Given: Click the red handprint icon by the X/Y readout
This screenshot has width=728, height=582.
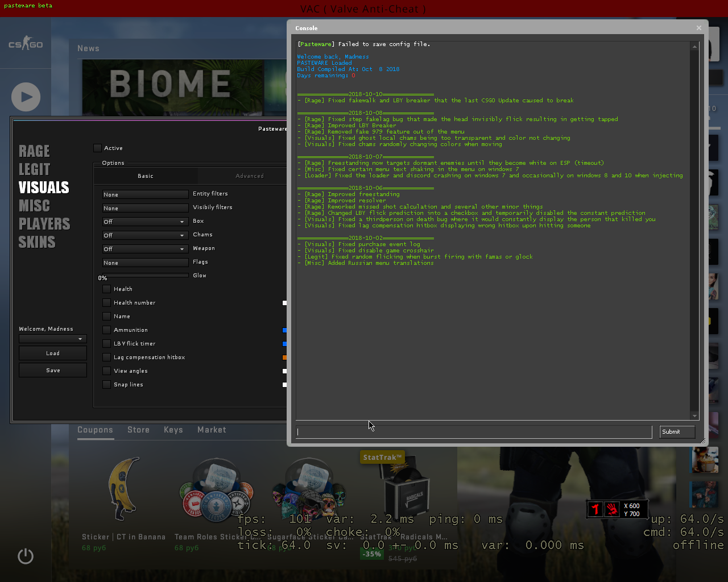Looking at the screenshot, I should 612,509.
